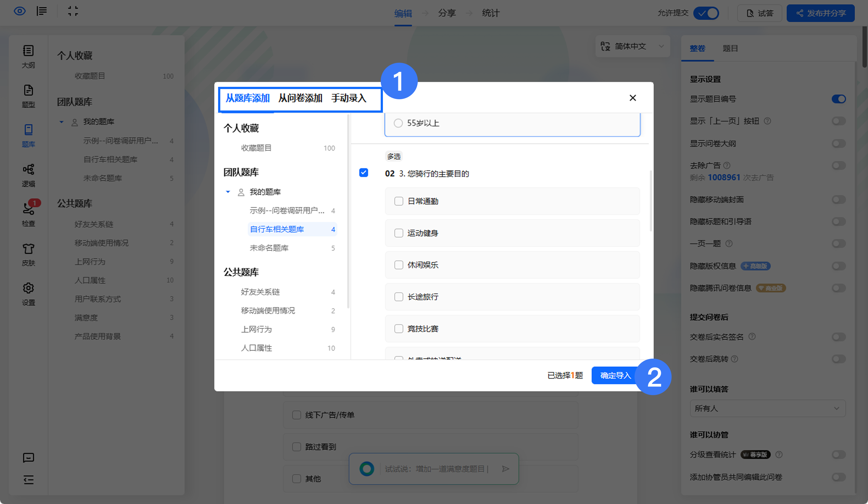Toggle 显示题目编号 switch

(839, 99)
